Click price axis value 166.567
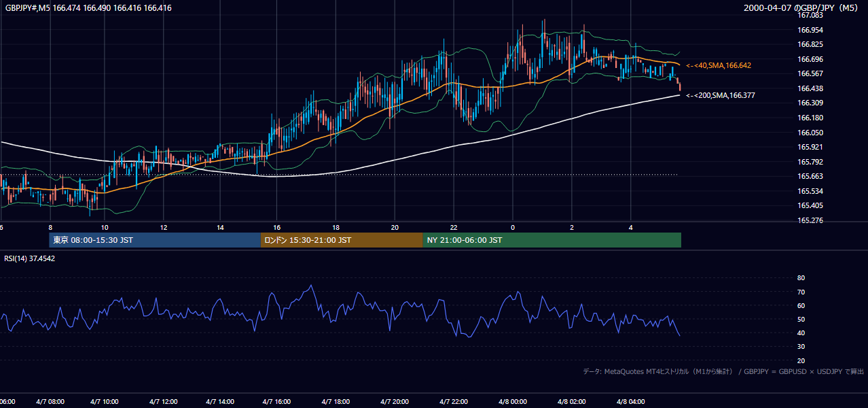 pyautogui.click(x=810, y=73)
